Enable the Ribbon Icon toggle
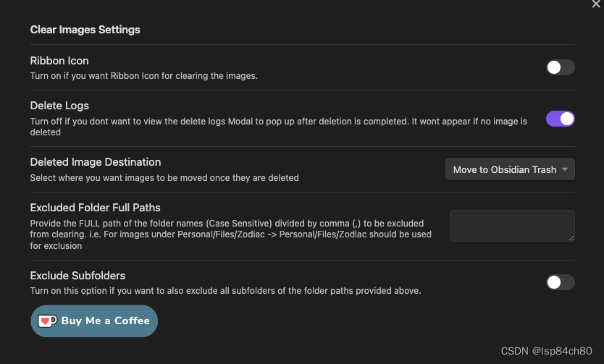 pos(560,67)
